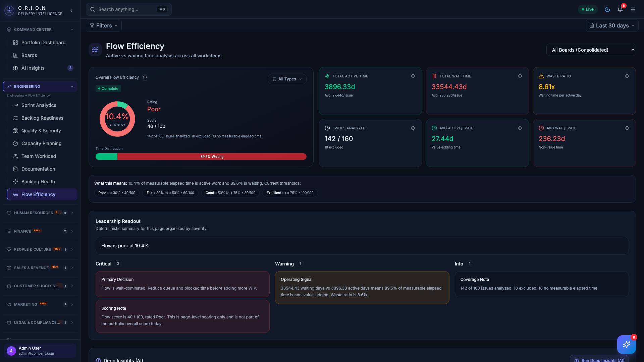Image resolution: width=644 pixels, height=362 pixels.
Task: Collapse the Engineering sidebar section
Action: (72, 86)
